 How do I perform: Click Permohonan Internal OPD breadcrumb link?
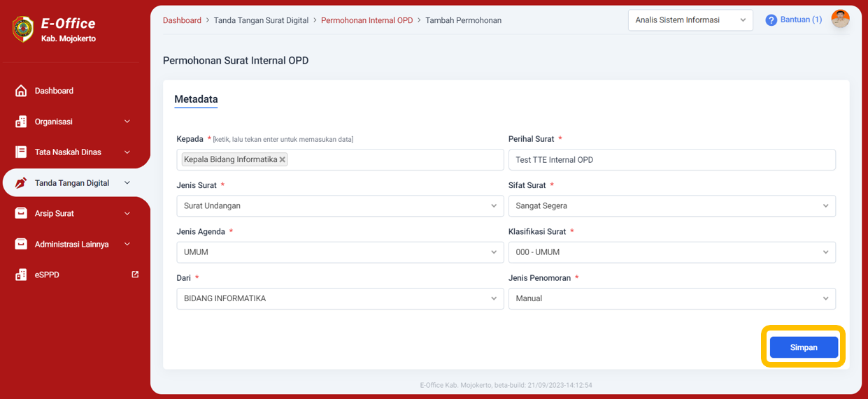pos(367,21)
